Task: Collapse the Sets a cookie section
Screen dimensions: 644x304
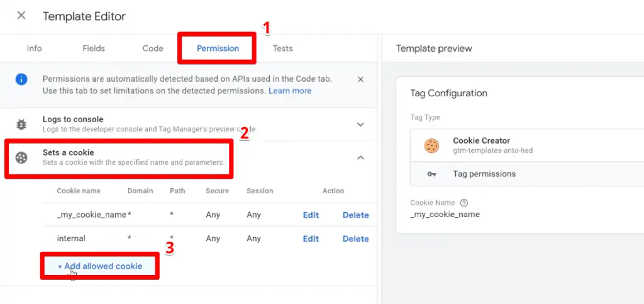Action: click(360, 157)
